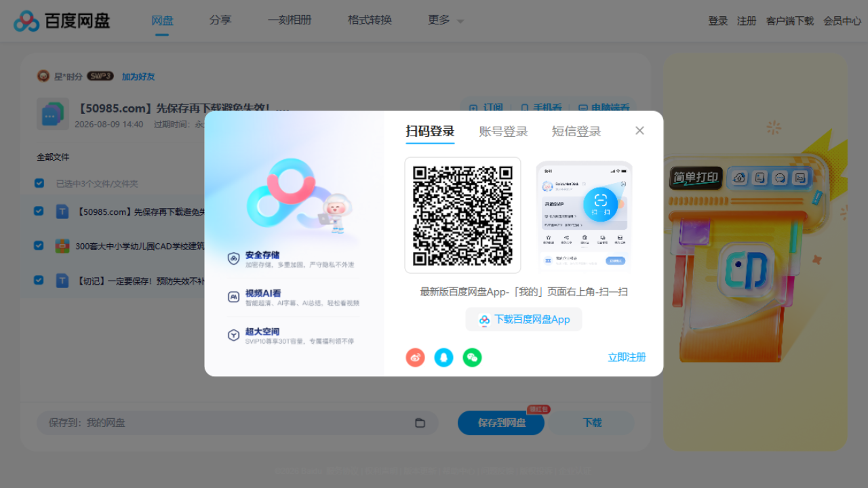Expand the 更多 dropdown in navigation

pos(446,20)
